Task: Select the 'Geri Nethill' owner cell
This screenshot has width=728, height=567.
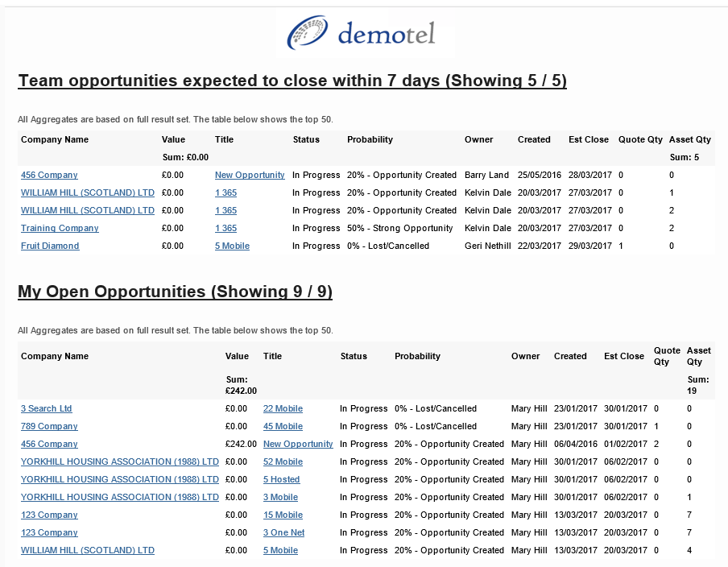Action: (x=487, y=246)
